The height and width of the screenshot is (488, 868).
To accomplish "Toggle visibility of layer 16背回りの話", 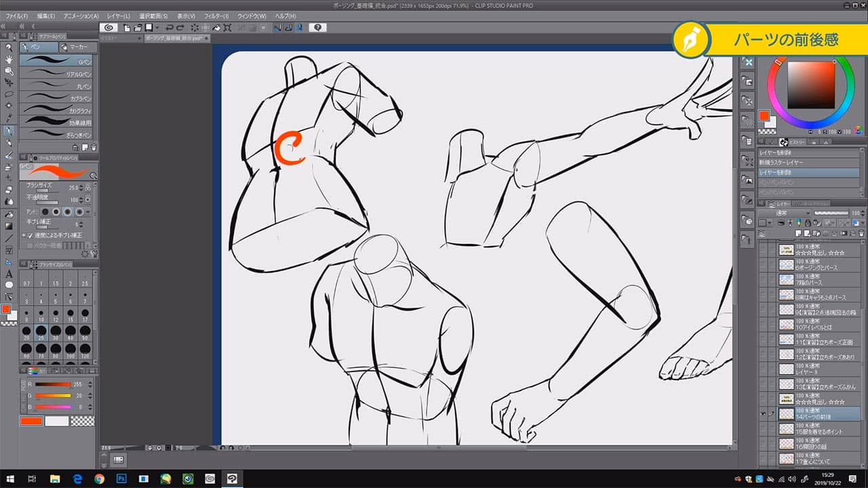I will pyautogui.click(x=764, y=443).
